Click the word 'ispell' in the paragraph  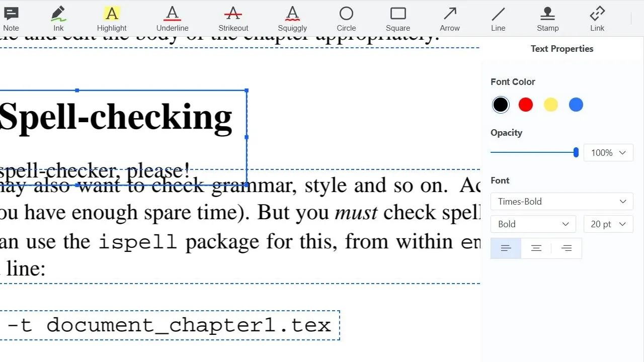(x=137, y=242)
